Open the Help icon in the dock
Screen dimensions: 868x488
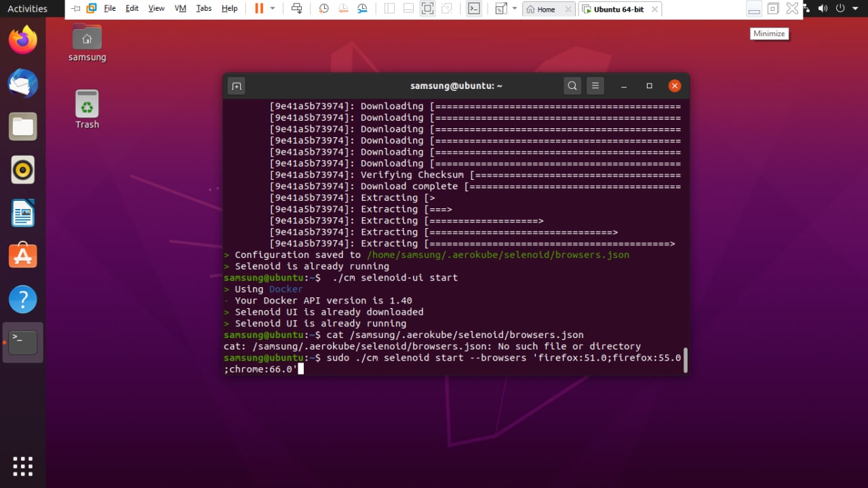pos(23,299)
